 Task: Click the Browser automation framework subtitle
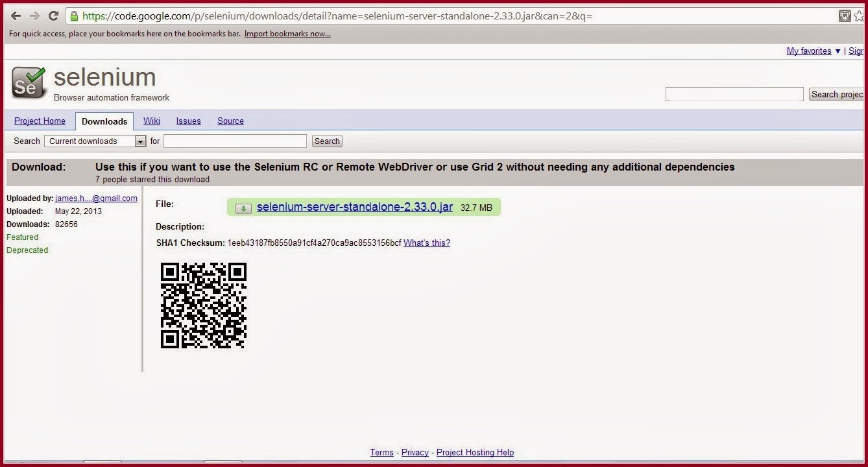tap(112, 98)
